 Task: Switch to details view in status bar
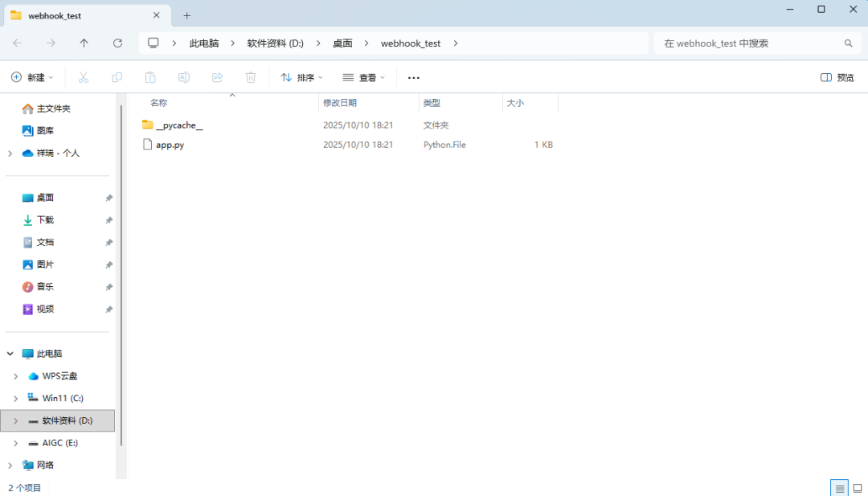[840, 488]
